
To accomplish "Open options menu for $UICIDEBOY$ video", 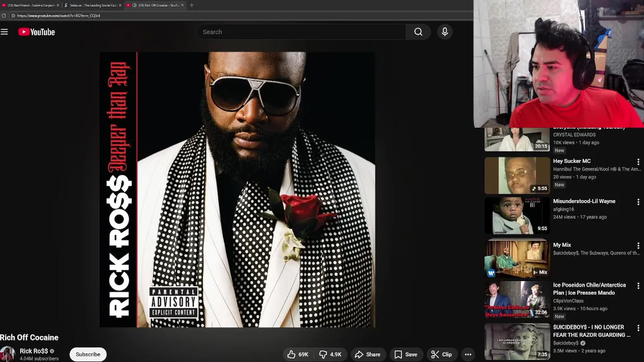I will tap(638, 328).
